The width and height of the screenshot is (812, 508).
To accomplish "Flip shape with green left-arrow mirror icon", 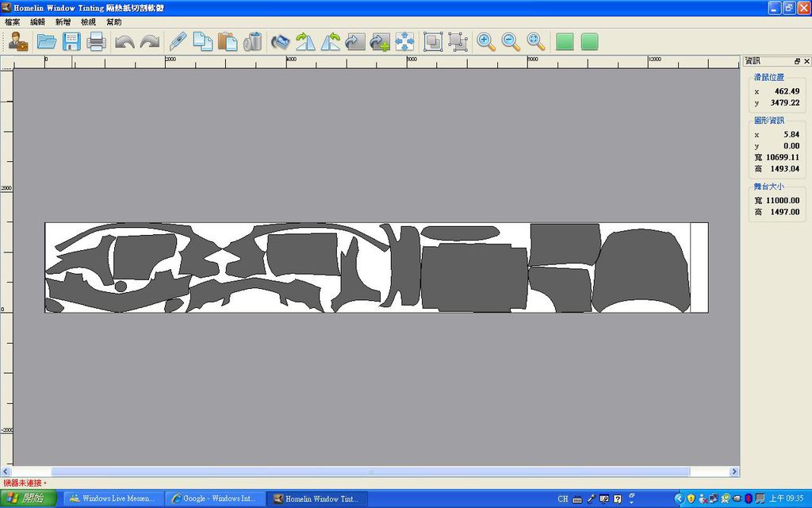I will point(331,41).
